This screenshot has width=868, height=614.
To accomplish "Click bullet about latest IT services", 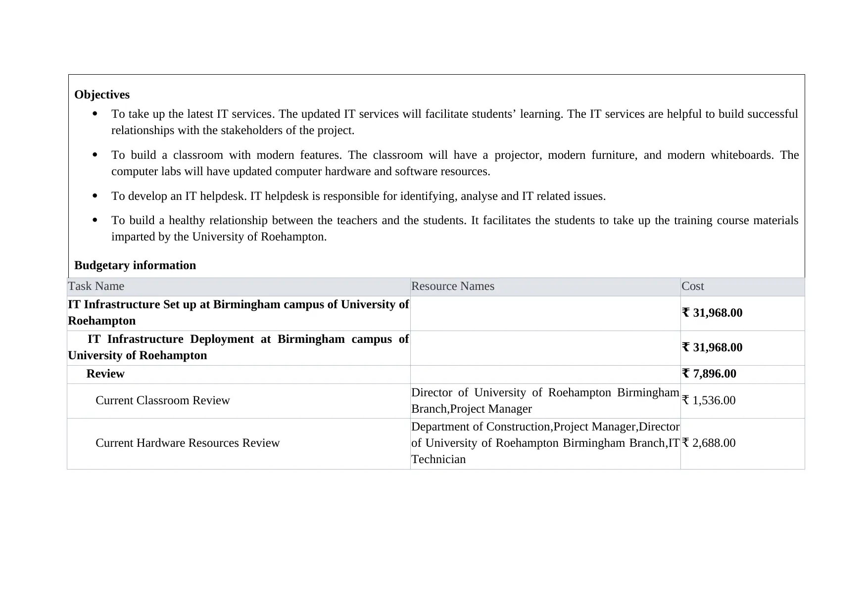I will tap(454, 122).
